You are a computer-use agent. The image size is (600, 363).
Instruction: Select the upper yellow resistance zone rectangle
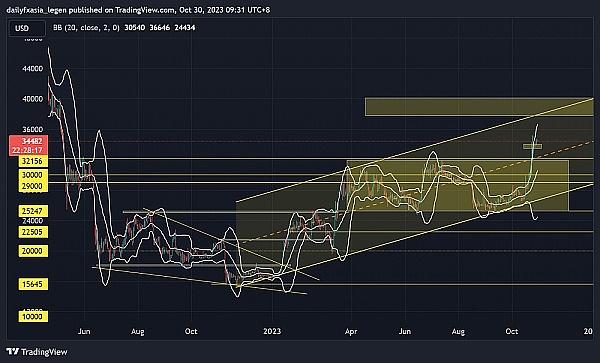pos(479,107)
